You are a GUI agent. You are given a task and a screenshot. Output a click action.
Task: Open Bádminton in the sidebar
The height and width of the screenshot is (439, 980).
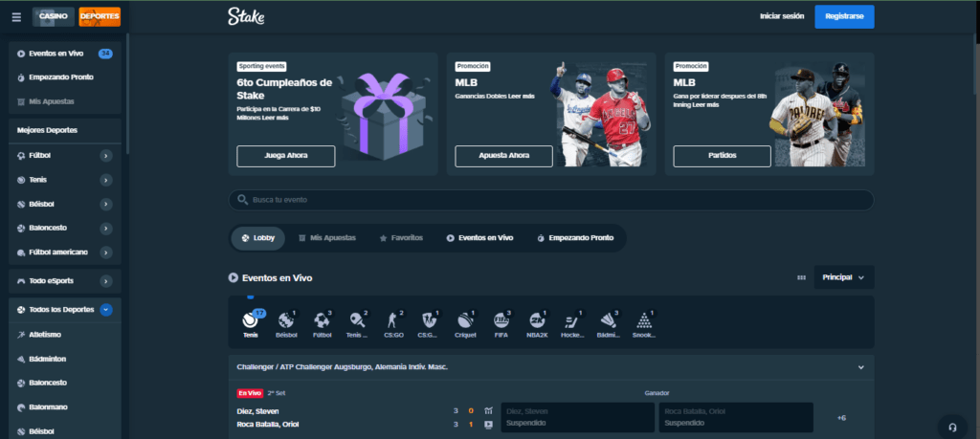coord(65,359)
